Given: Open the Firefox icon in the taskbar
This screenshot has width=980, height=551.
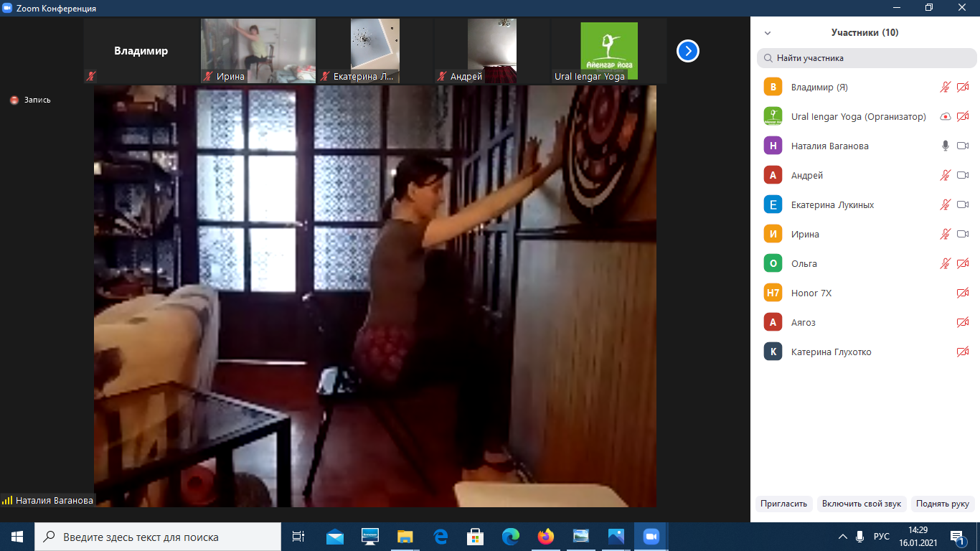Looking at the screenshot, I should click(546, 537).
